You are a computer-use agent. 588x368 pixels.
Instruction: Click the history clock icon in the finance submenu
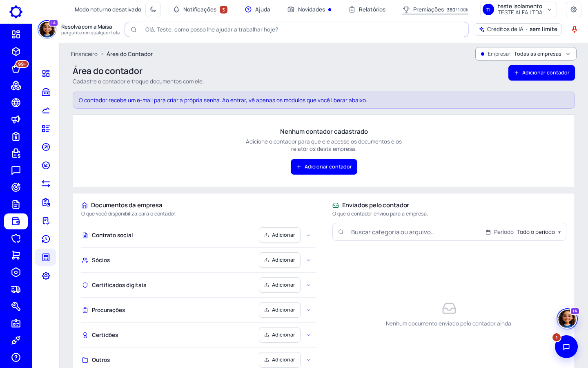[46, 239]
